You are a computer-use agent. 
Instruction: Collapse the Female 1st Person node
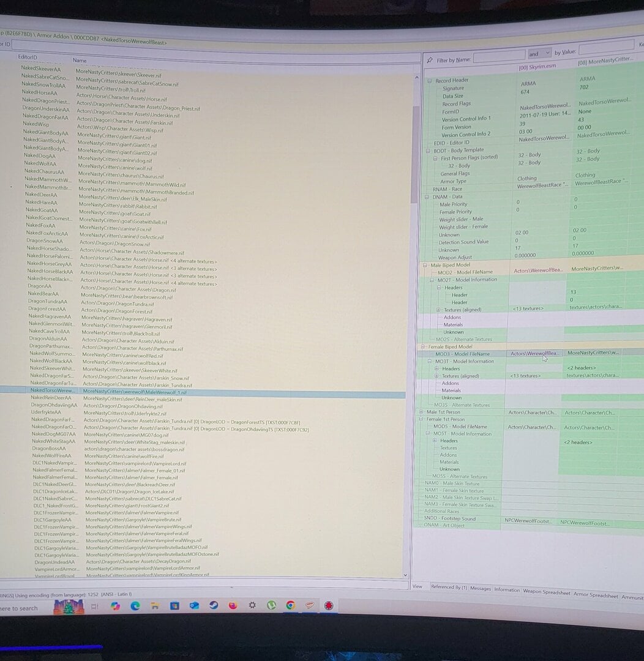pyautogui.click(x=421, y=419)
